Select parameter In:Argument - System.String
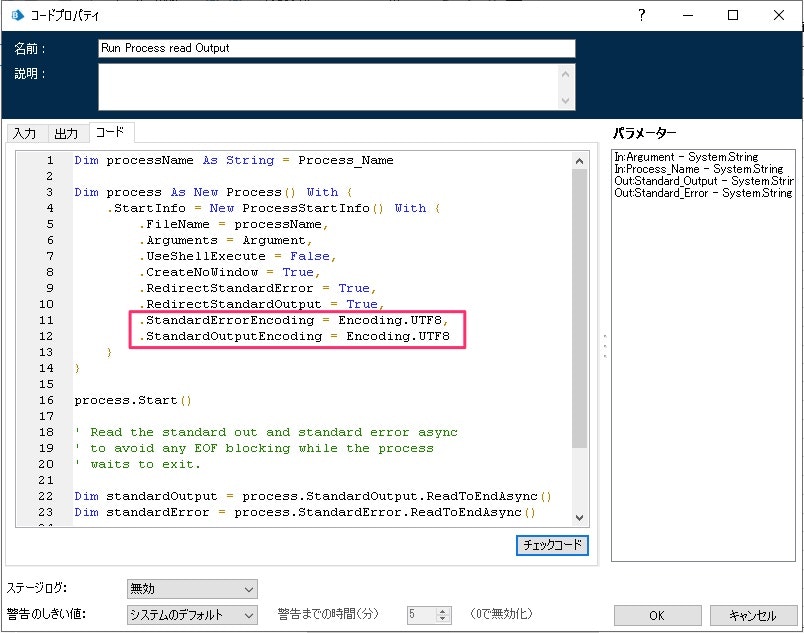Screen dimensions: 804x633 [686, 157]
